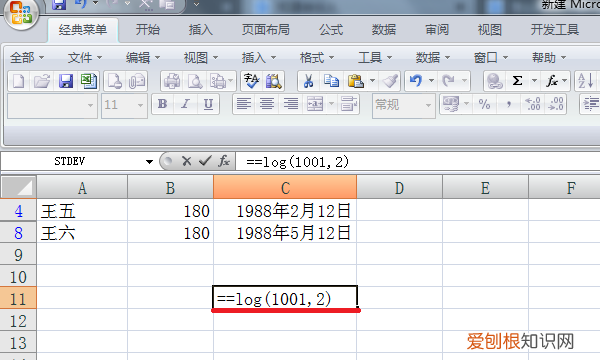Open the 常规 number format dropdown

[428, 105]
